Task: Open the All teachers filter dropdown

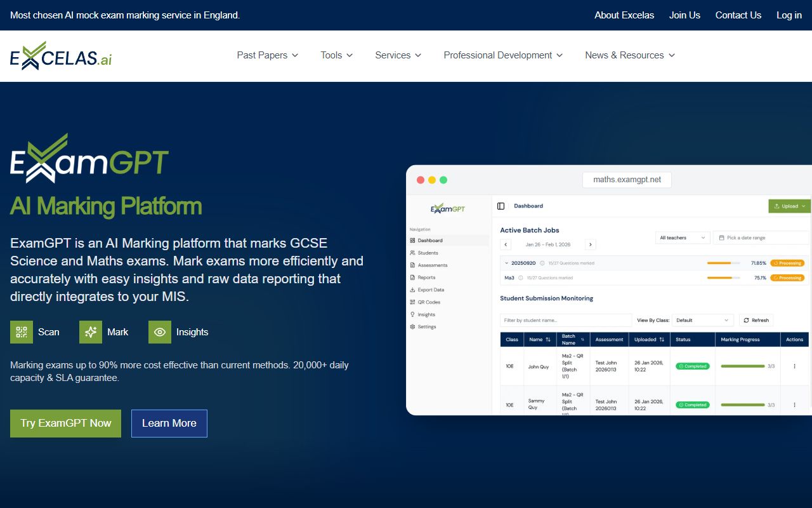Action: pyautogui.click(x=682, y=237)
